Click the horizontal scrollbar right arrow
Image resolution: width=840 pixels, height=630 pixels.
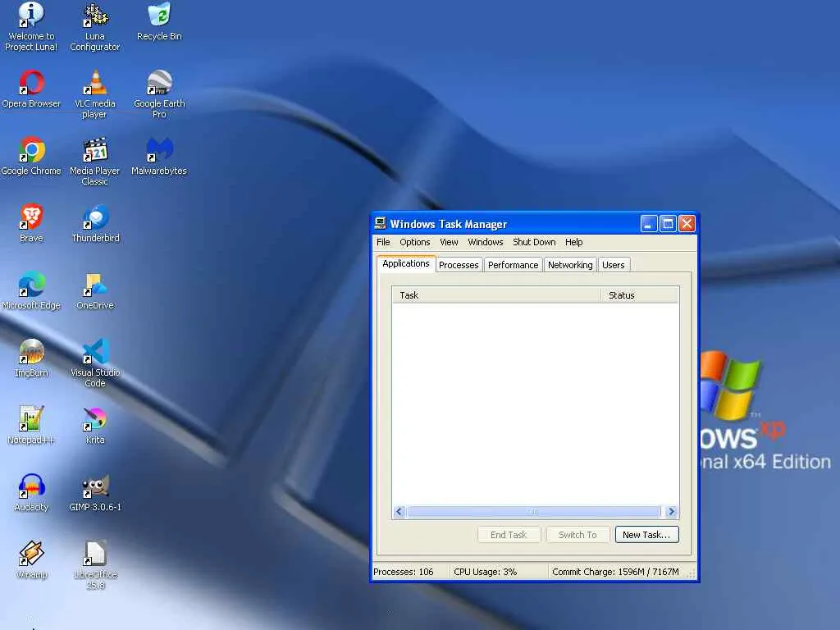tap(671, 512)
